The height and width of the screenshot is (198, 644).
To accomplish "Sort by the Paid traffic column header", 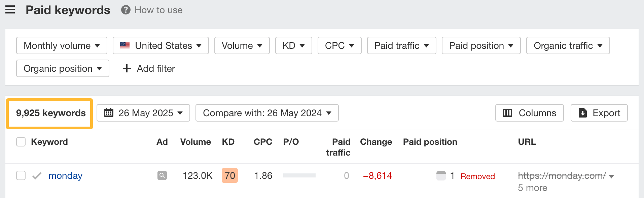I will click(338, 147).
